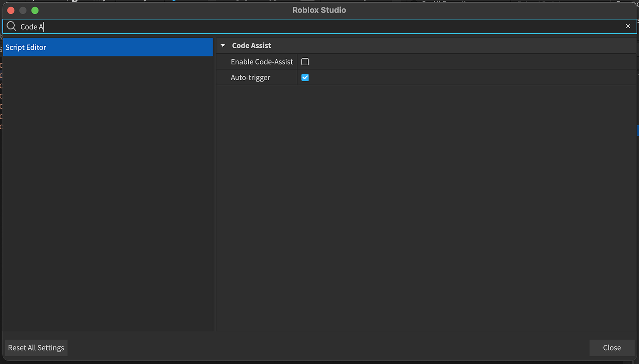Select the Auto-trigger setting label
The height and width of the screenshot is (364, 639).
tap(251, 77)
